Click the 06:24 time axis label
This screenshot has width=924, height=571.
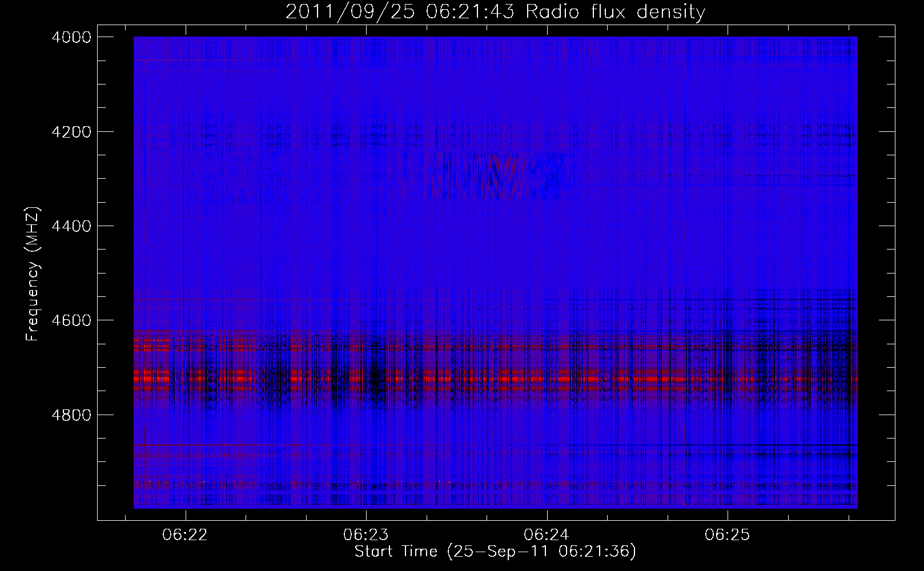[x=547, y=534]
